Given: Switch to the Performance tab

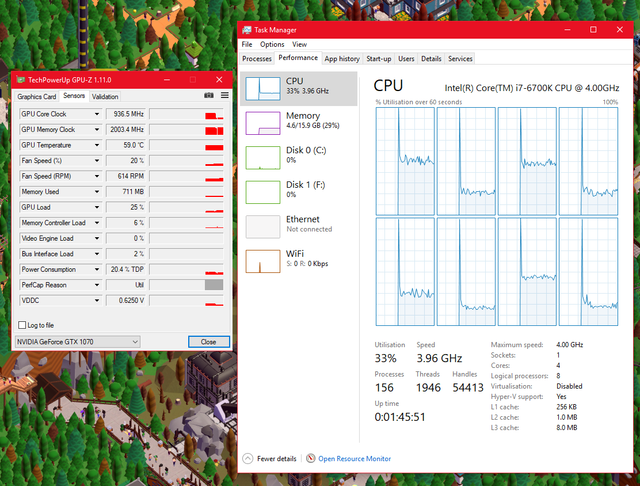Looking at the screenshot, I should click(298, 58).
